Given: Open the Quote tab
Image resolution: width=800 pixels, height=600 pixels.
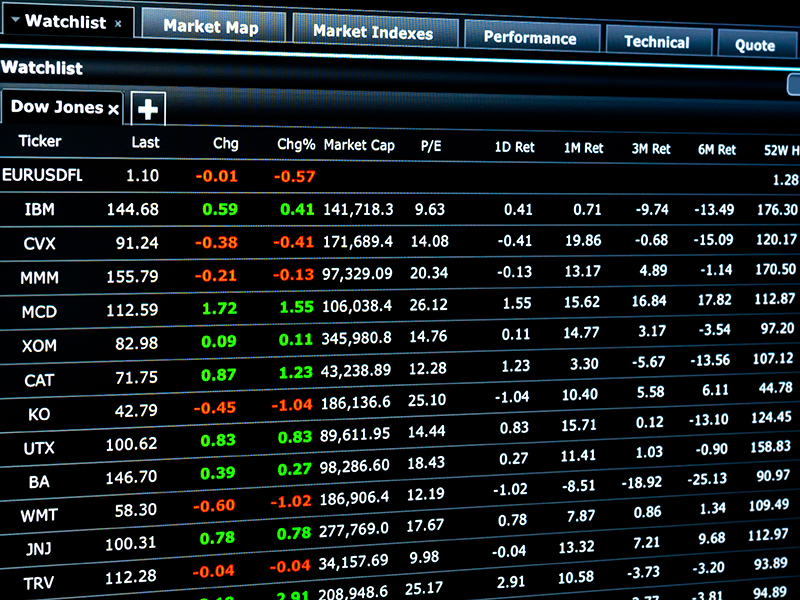Looking at the screenshot, I should coord(756,45).
